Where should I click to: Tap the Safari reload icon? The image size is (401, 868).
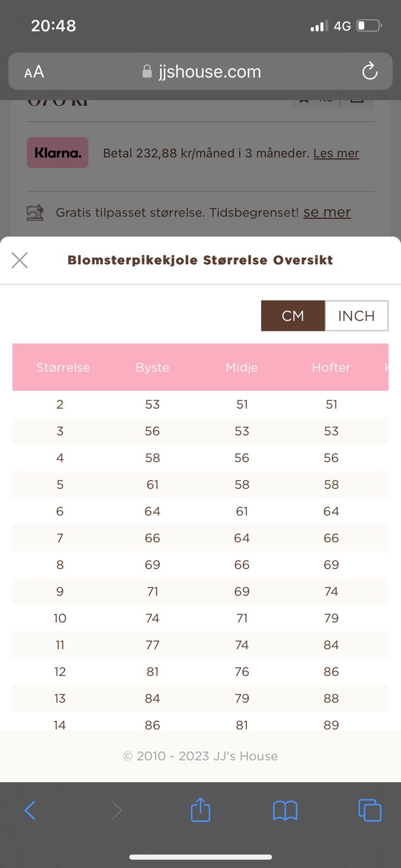[370, 71]
